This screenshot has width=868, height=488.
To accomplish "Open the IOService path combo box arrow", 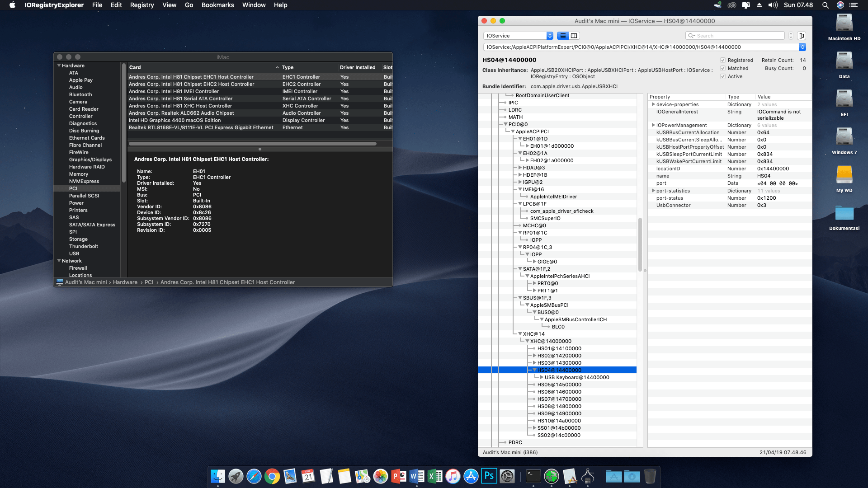I will 802,47.
